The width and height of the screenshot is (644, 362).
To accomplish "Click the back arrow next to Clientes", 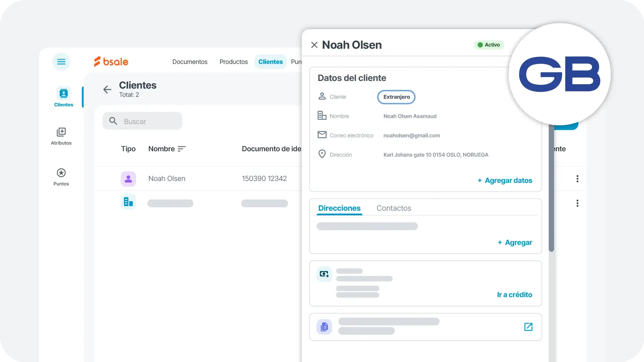I will click(107, 90).
